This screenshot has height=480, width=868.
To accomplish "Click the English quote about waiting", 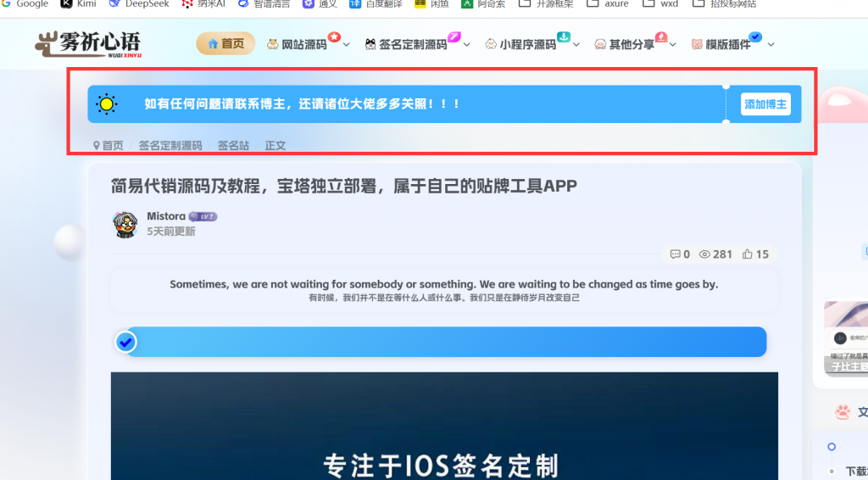I will click(x=444, y=284).
